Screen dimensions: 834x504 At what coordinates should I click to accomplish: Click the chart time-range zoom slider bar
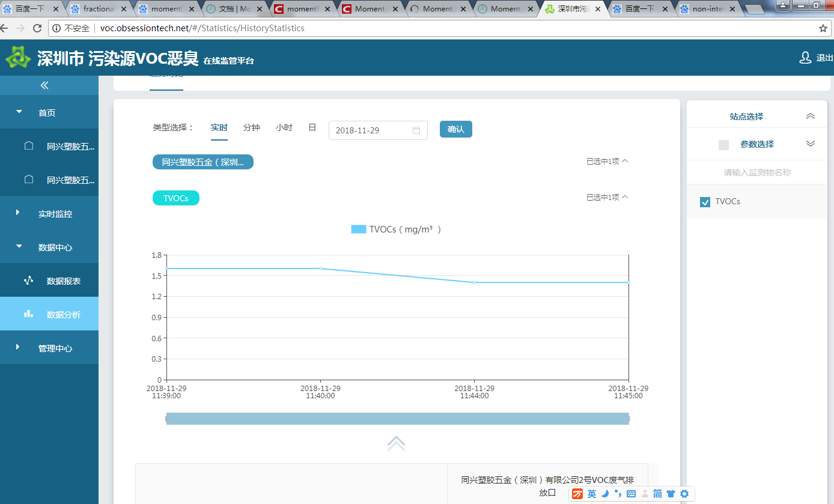pos(398,419)
